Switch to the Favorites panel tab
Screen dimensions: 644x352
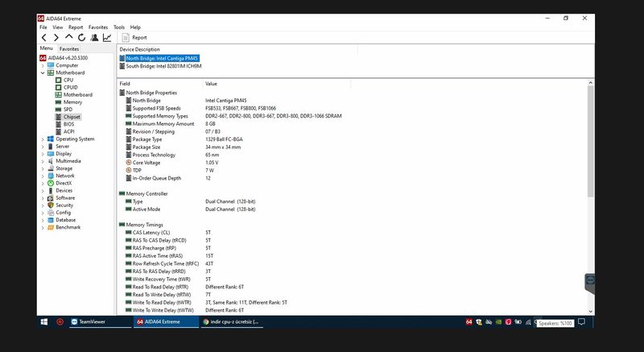click(x=69, y=49)
